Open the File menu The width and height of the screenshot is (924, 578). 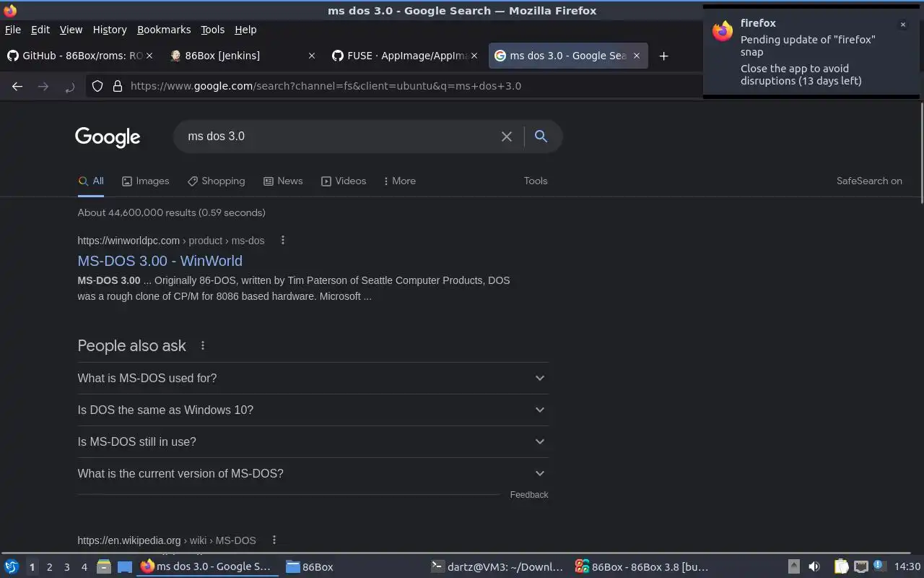13,30
